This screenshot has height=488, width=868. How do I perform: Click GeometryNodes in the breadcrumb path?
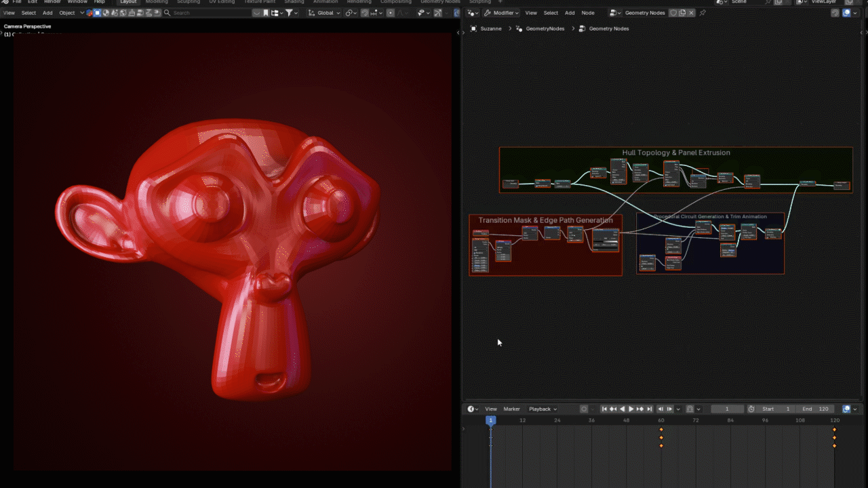tap(545, 28)
